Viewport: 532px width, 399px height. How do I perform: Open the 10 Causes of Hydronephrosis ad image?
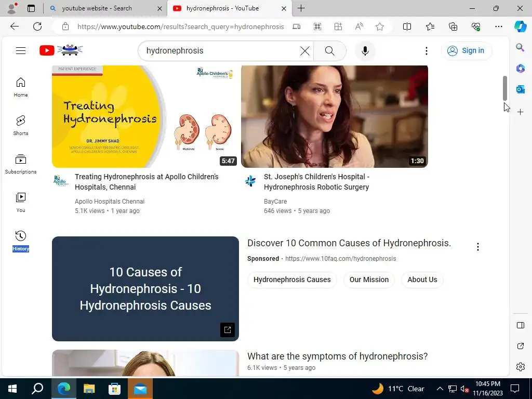coord(145,289)
